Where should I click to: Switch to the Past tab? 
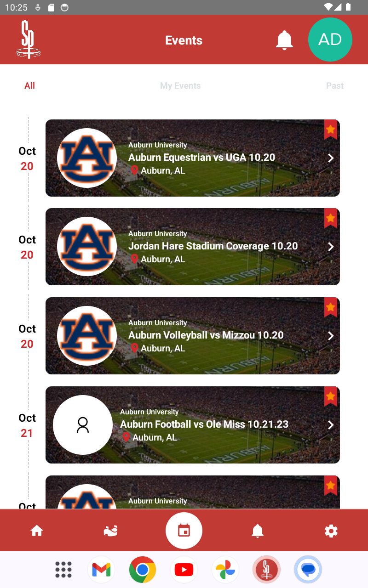point(335,86)
